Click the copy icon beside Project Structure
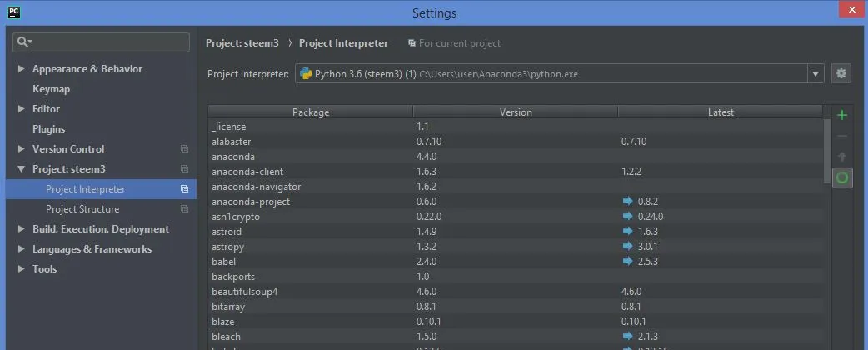 [x=184, y=209]
